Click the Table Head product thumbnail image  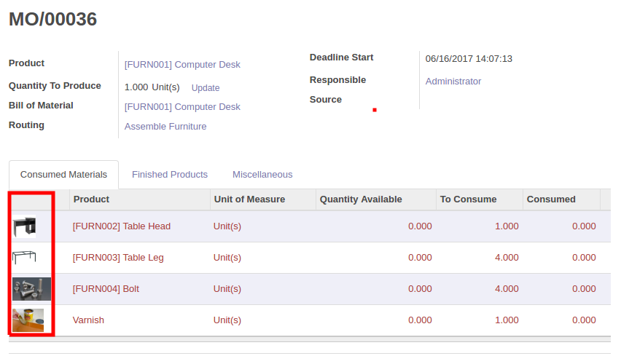[x=24, y=226]
